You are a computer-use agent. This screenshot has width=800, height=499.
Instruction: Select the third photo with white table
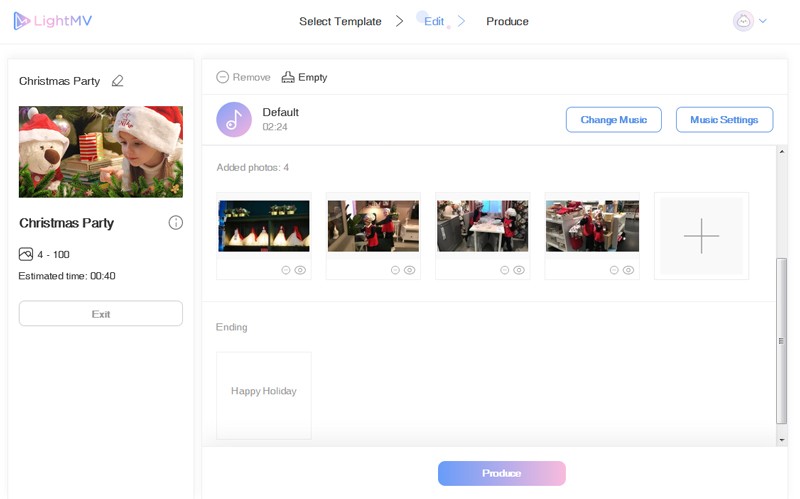(482, 226)
